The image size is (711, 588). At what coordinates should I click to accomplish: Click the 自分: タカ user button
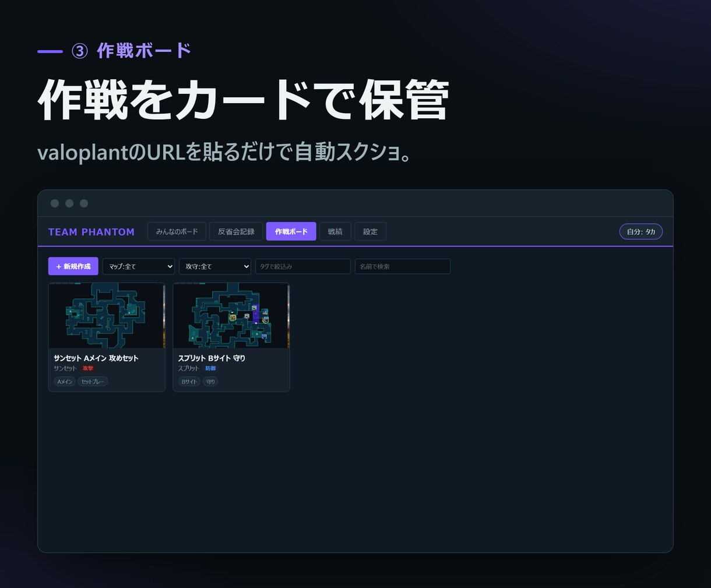tap(641, 231)
